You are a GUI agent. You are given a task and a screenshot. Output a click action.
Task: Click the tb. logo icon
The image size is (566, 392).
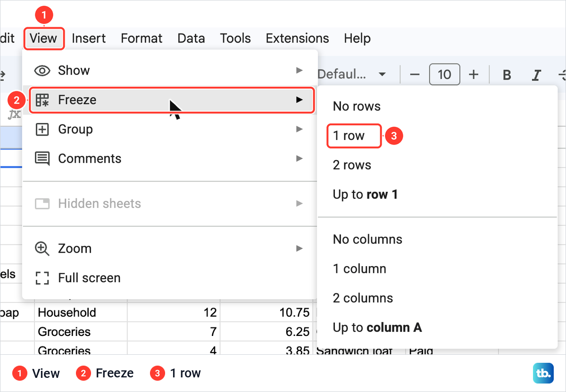tap(543, 373)
